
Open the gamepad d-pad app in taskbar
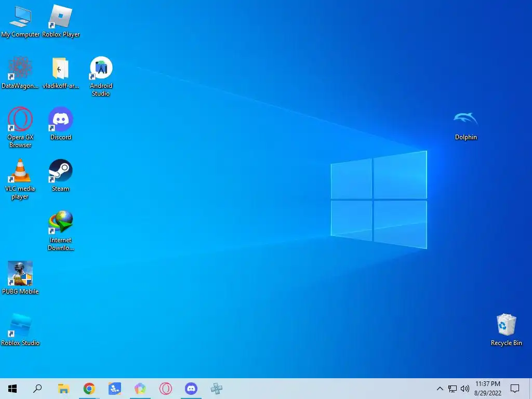coord(217,389)
